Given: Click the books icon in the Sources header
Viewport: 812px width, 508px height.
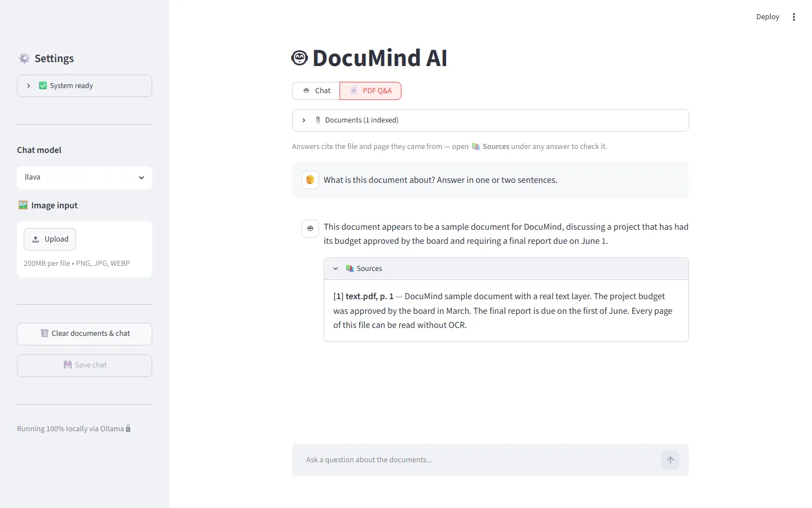Looking at the screenshot, I should point(350,269).
